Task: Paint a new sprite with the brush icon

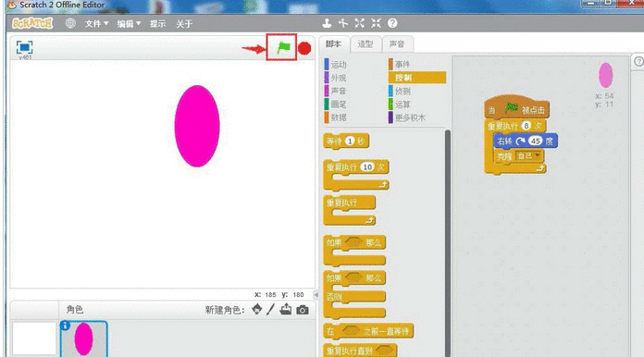Action: tap(270, 309)
